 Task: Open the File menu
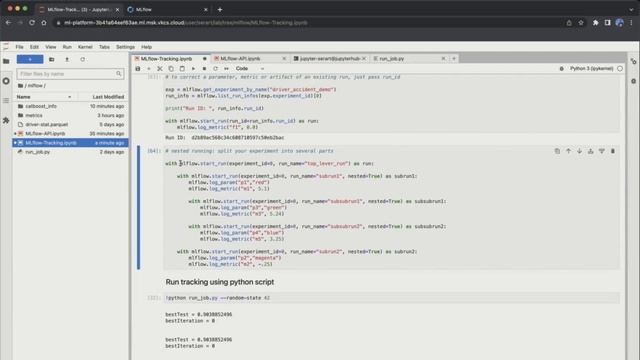[19, 47]
